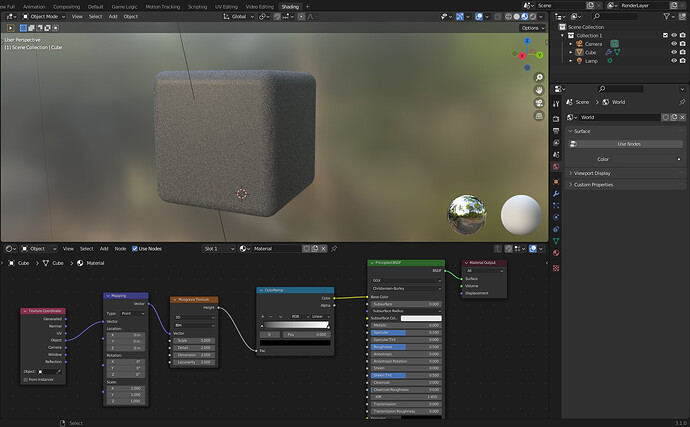The width and height of the screenshot is (690, 427).
Task: Expand the Viewport Display panel
Action: tap(591, 173)
